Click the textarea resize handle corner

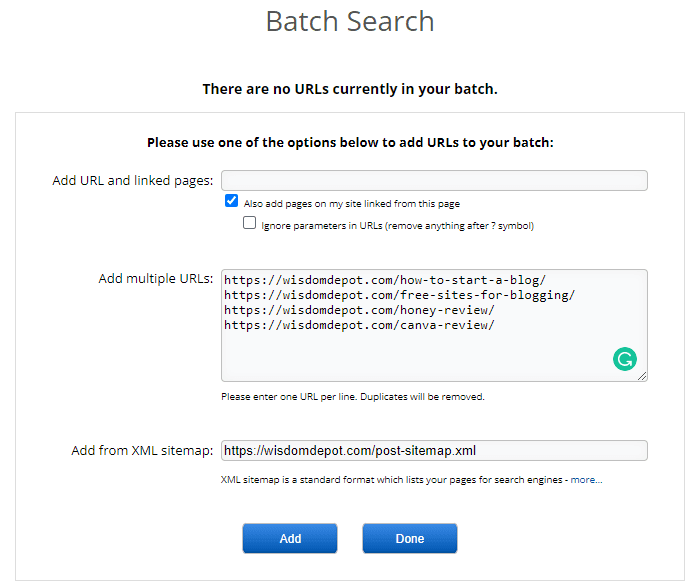[x=642, y=376]
